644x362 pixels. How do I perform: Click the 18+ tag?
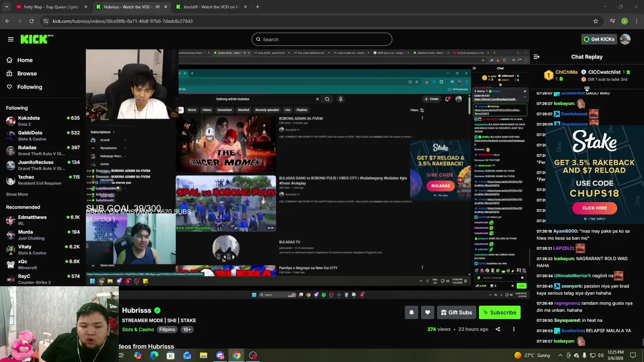pyautogui.click(x=187, y=329)
